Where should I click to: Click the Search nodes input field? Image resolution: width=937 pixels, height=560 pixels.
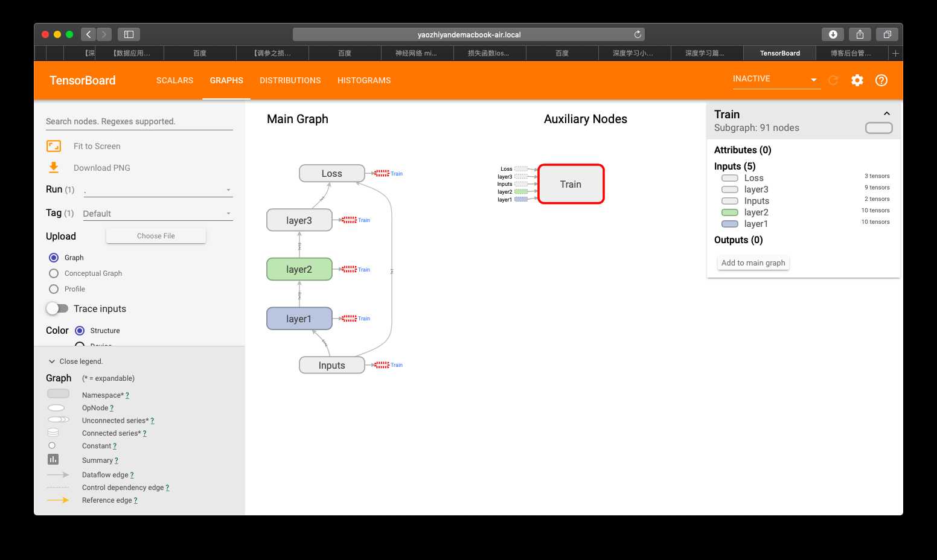[x=139, y=121]
